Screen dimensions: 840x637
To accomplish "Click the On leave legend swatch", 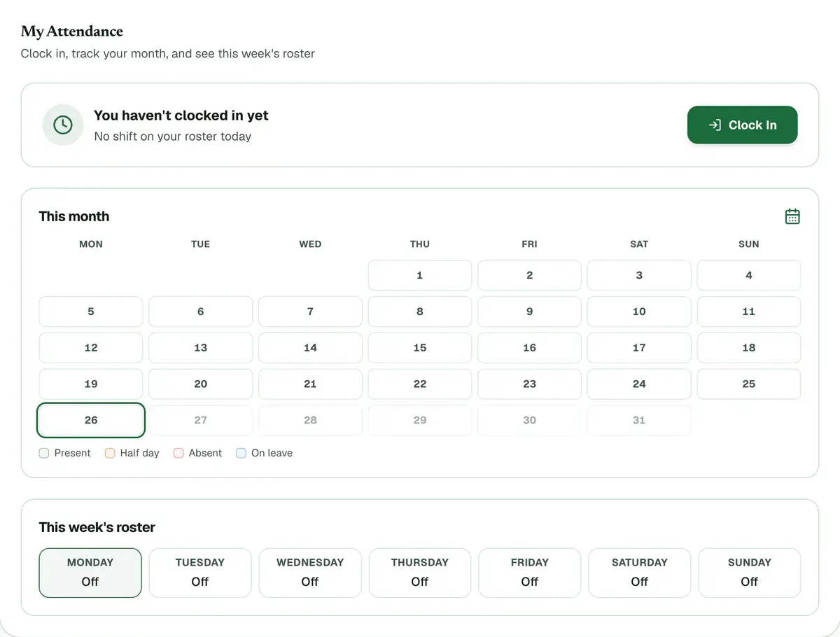I will pos(241,453).
